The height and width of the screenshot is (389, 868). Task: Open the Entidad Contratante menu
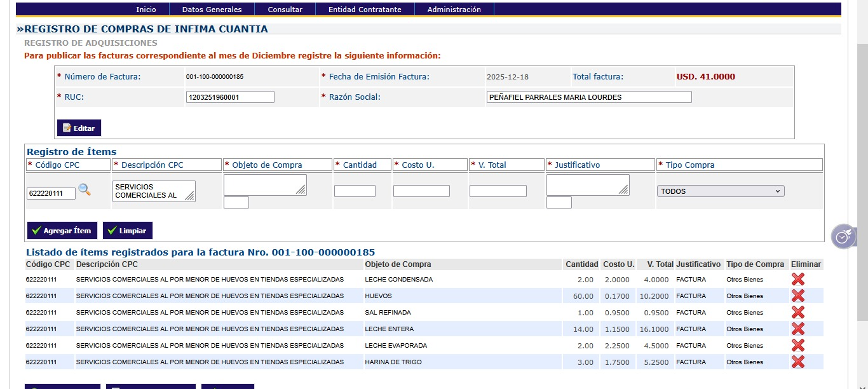(x=365, y=10)
